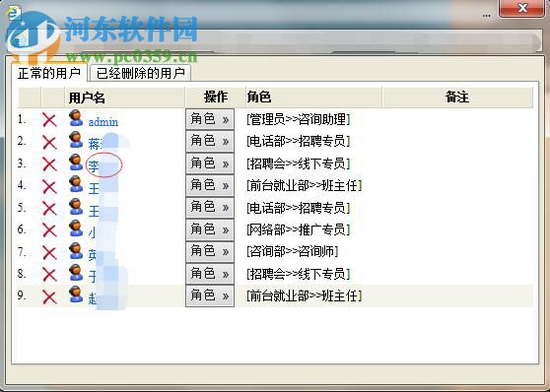Screen dimensions: 550x392
Task: Open the admin username link
Action: pos(103,122)
